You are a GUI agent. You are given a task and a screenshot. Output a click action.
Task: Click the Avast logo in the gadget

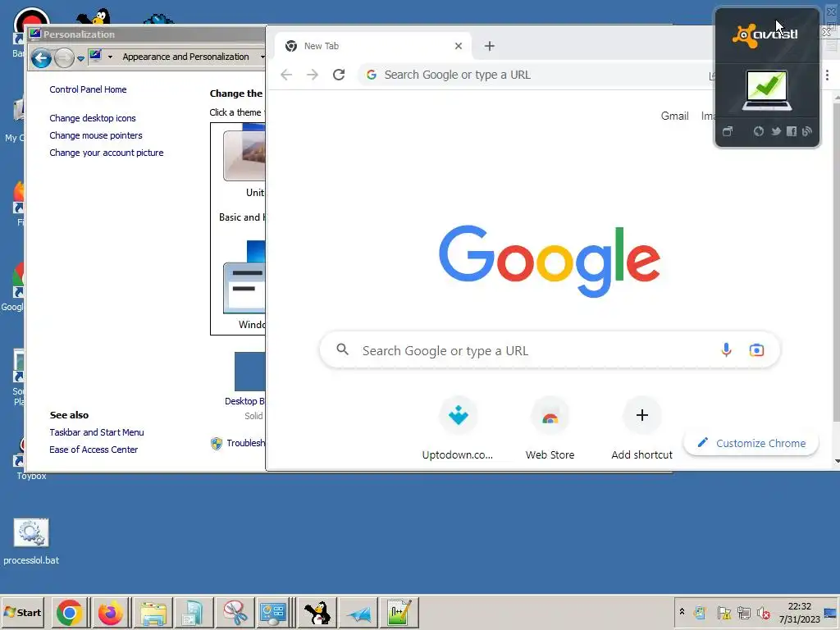[765, 35]
